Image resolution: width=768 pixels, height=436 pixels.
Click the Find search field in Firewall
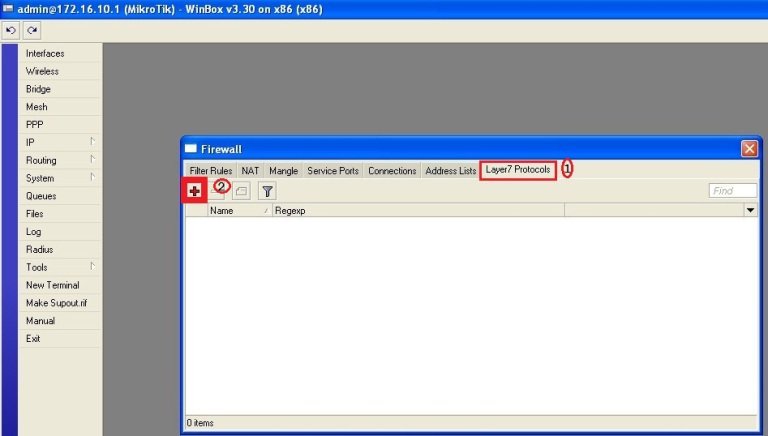click(733, 191)
